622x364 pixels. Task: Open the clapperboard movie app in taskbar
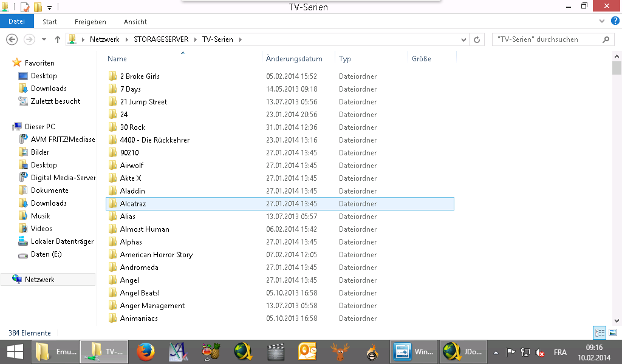coord(275,352)
